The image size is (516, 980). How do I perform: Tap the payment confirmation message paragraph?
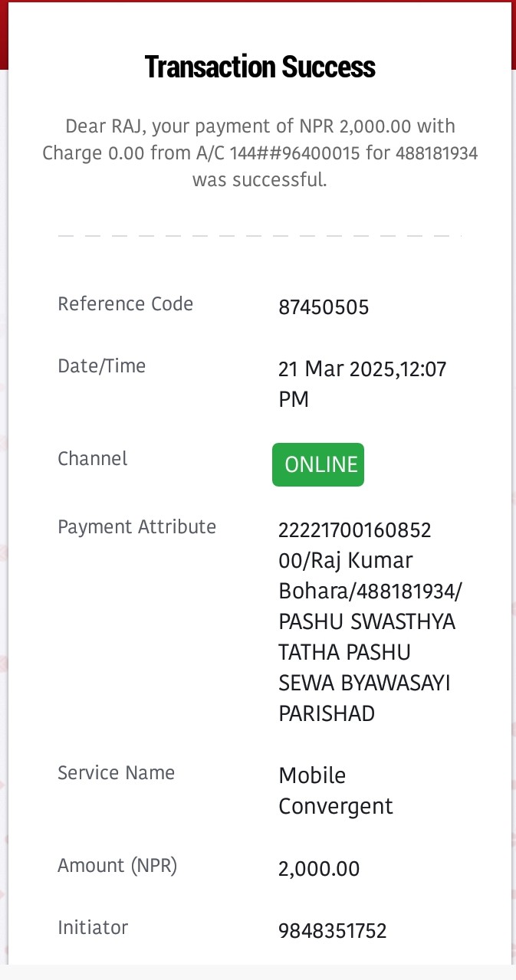click(x=260, y=153)
